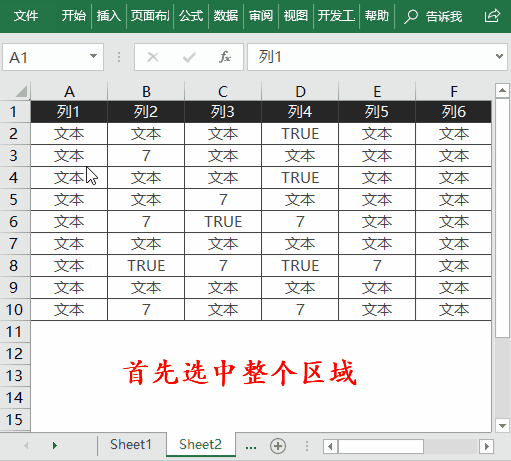Switch to the Sheet1 tab
Screen dimensions: 511x461
(x=131, y=445)
